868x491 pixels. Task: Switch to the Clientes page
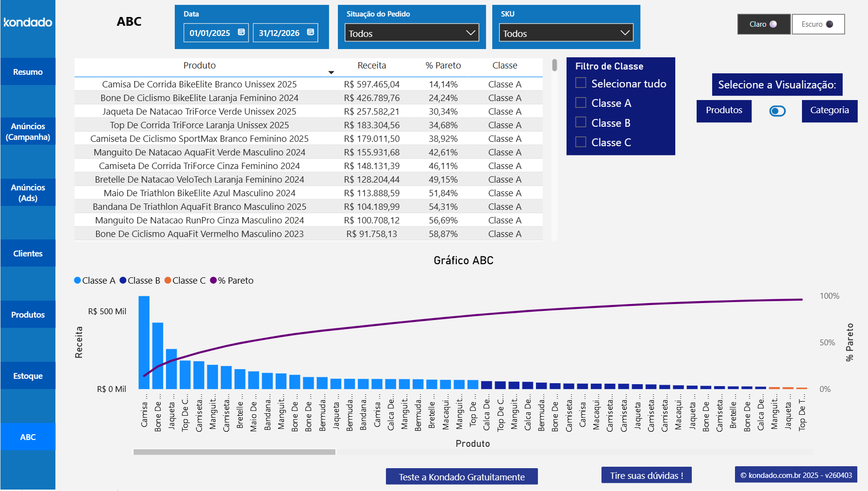[x=28, y=253]
